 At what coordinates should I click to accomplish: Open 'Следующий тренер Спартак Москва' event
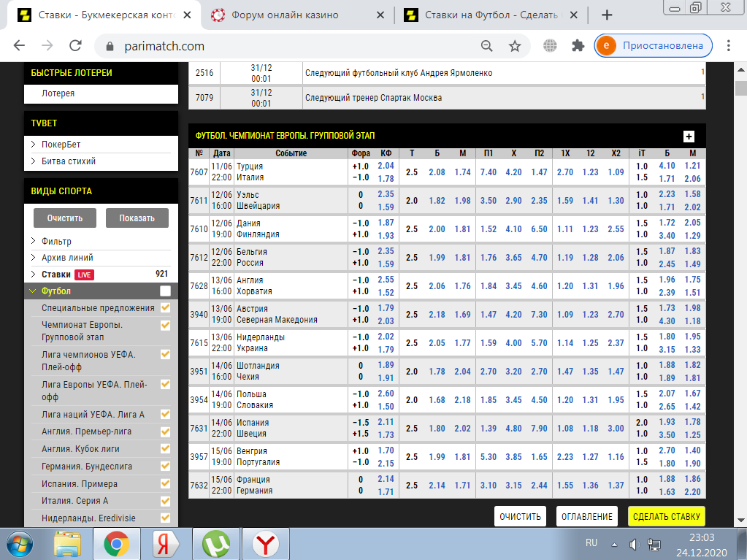pyautogui.click(x=374, y=98)
